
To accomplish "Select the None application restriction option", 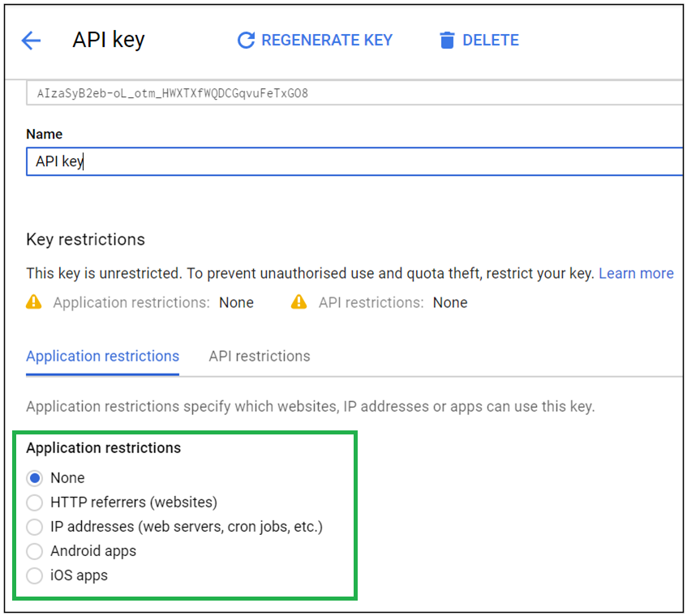I will pos(35,478).
